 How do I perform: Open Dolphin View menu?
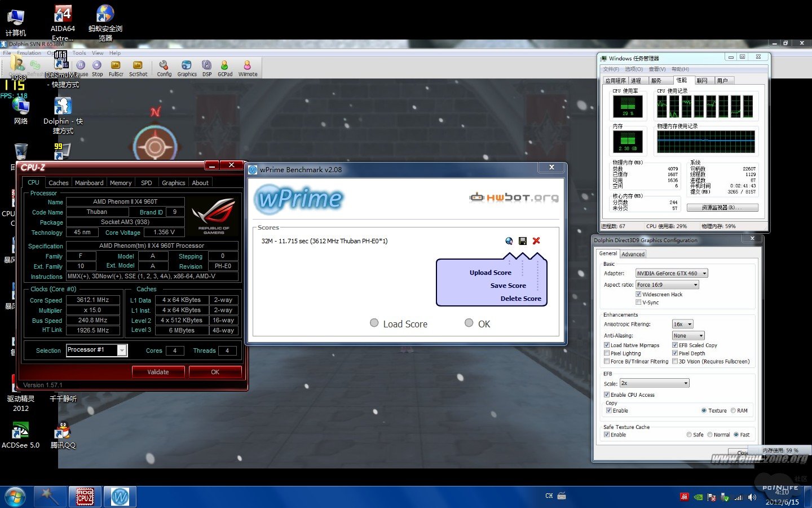(x=98, y=53)
